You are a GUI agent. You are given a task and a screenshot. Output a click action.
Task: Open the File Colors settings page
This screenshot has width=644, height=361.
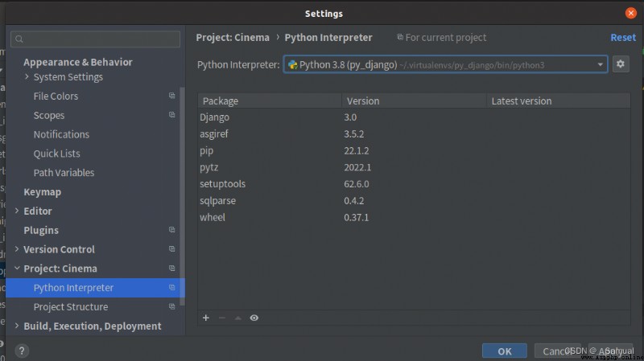56,96
